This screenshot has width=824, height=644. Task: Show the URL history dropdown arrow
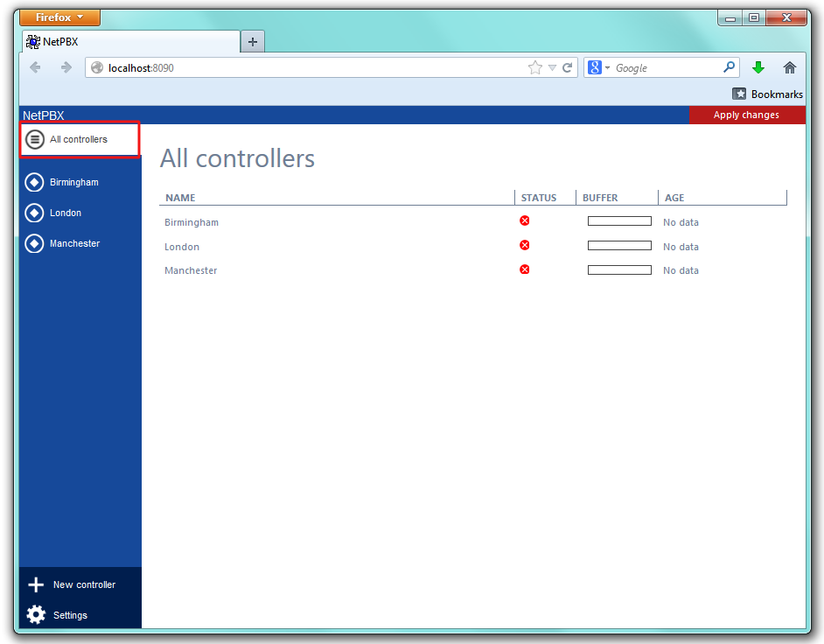point(553,67)
